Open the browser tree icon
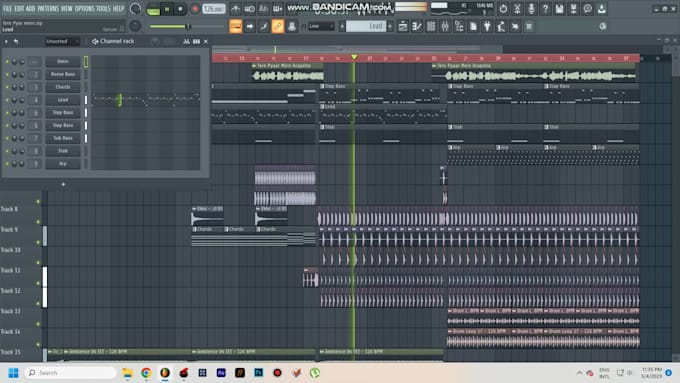This screenshot has height=383, width=680. (x=459, y=26)
